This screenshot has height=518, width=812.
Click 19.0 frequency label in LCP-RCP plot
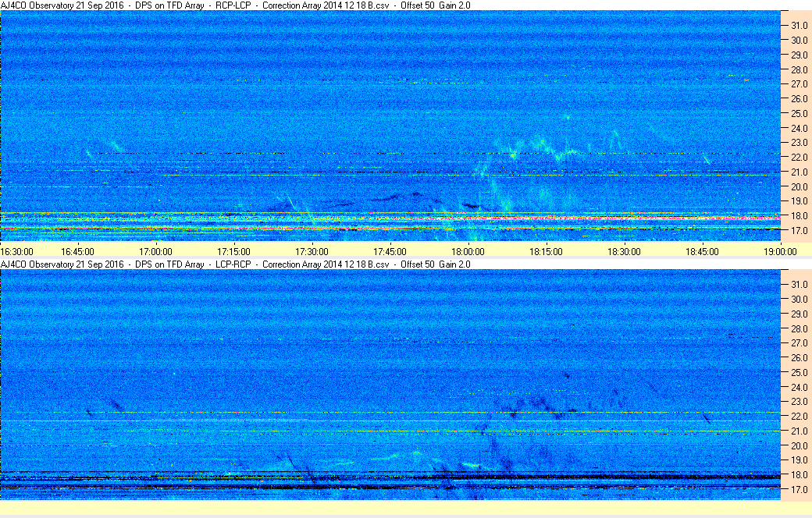tap(799, 460)
